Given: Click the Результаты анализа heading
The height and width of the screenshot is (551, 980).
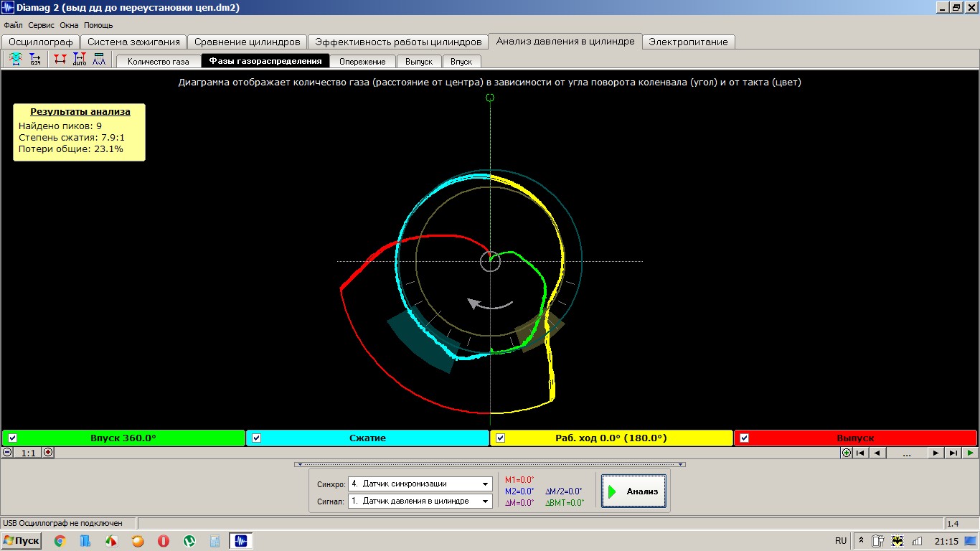Looking at the screenshot, I should coord(80,112).
